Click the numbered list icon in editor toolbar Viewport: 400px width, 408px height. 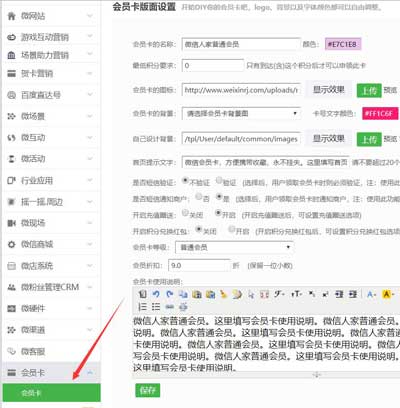click(142, 307)
